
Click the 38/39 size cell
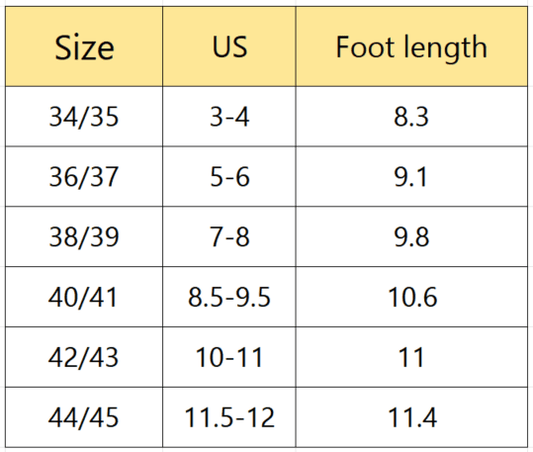tap(84, 237)
